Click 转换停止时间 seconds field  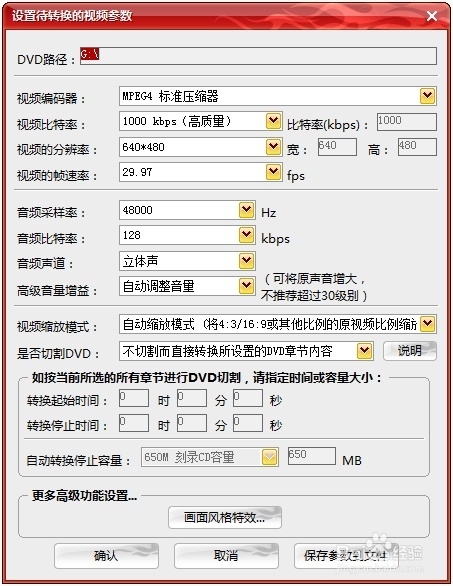coord(248,423)
